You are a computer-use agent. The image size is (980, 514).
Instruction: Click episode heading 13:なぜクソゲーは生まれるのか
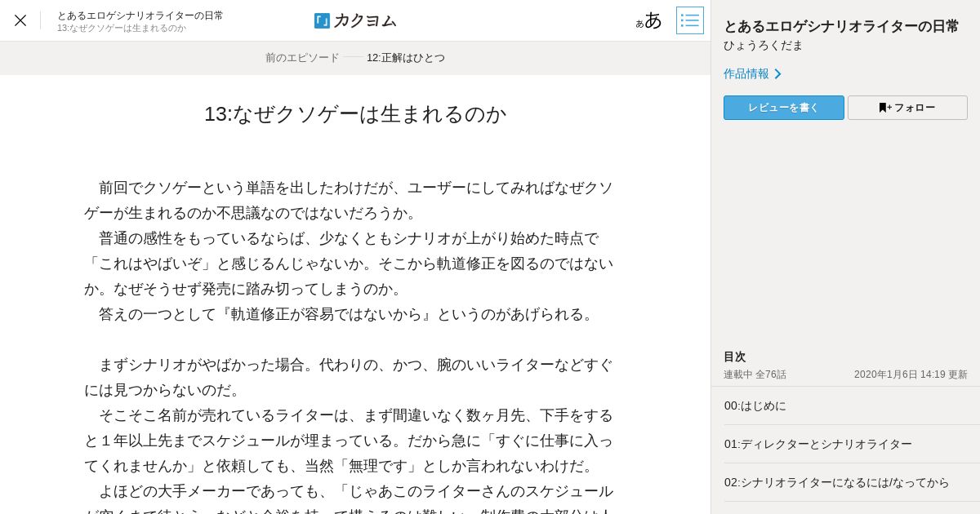(355, 114)
